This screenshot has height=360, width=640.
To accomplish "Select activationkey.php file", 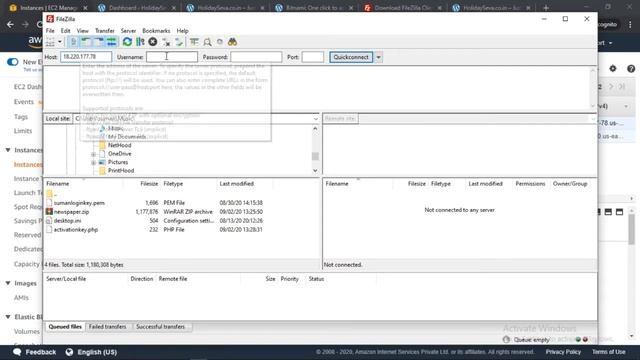I will click(76, 230).
